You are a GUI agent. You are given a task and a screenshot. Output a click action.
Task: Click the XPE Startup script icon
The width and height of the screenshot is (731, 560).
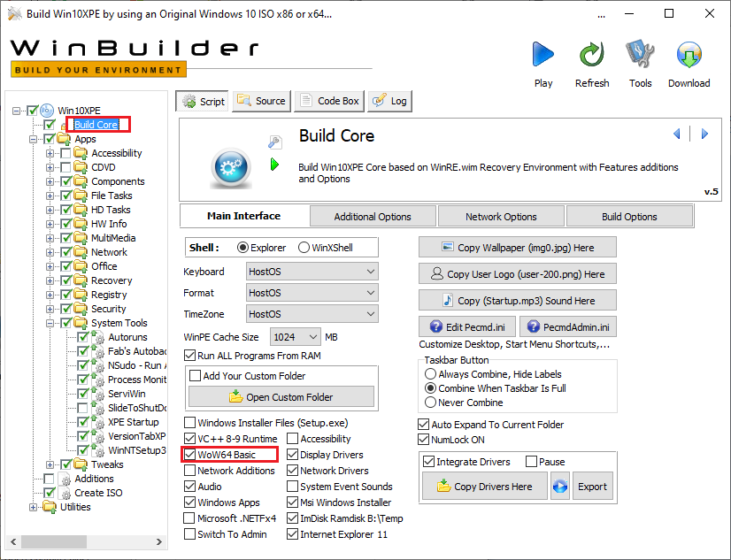coord(98,422)
